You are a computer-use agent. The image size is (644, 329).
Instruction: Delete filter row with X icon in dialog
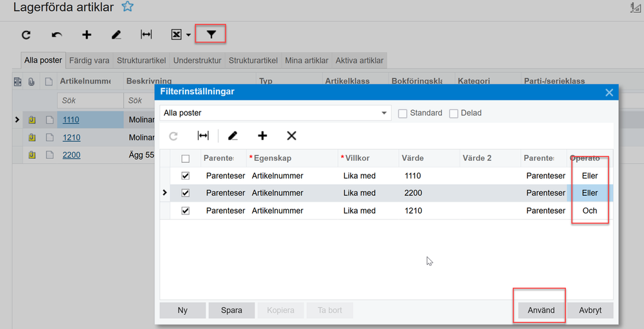pyautogui.click(x=291, y=136)
